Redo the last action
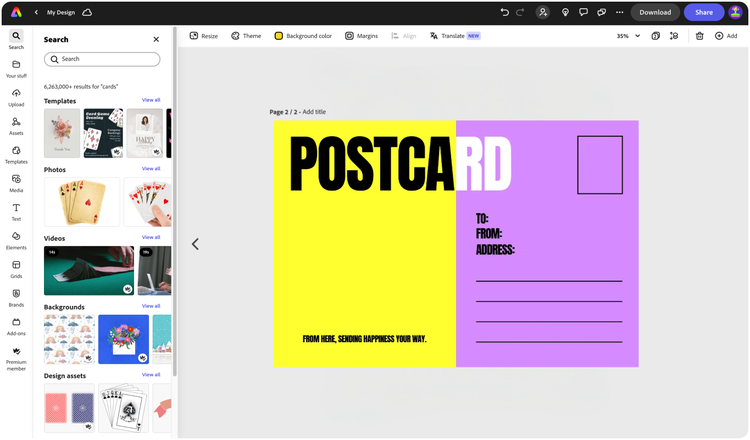 pyautogui.click(x=520, y=12)
